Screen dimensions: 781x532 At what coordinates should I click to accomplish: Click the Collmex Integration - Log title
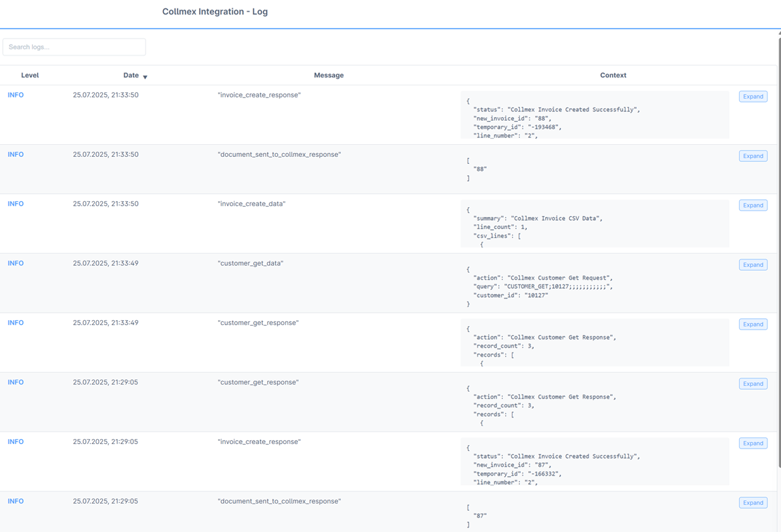pos(215,11)
